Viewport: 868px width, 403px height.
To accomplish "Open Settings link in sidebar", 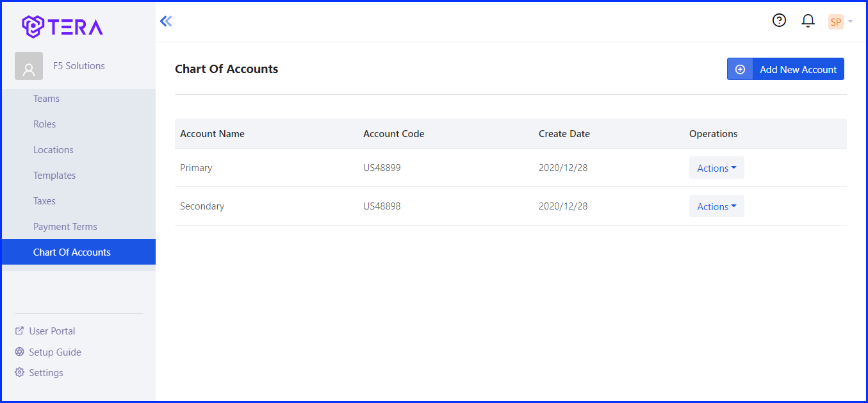I will (x=46, y=373).
